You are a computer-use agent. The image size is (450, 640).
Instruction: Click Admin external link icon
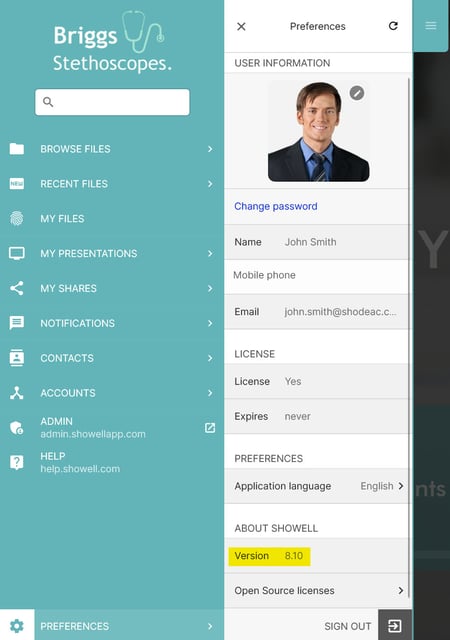pos(210,428)
